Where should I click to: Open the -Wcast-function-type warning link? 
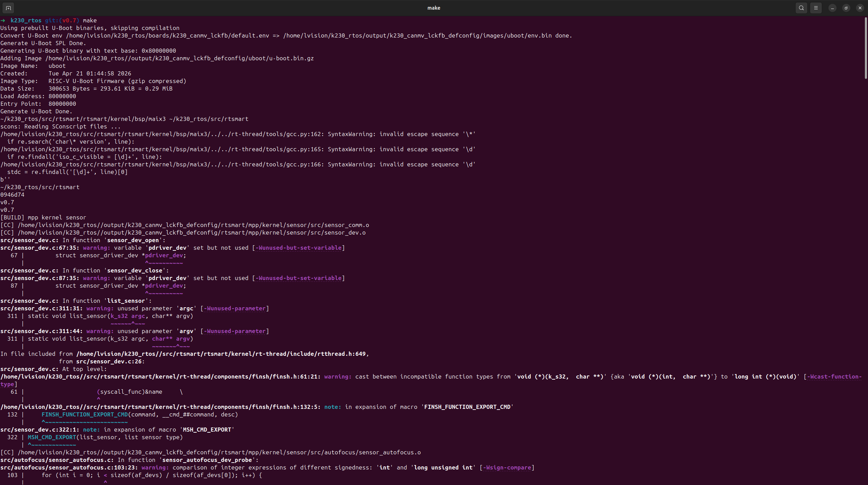point(834,376)
